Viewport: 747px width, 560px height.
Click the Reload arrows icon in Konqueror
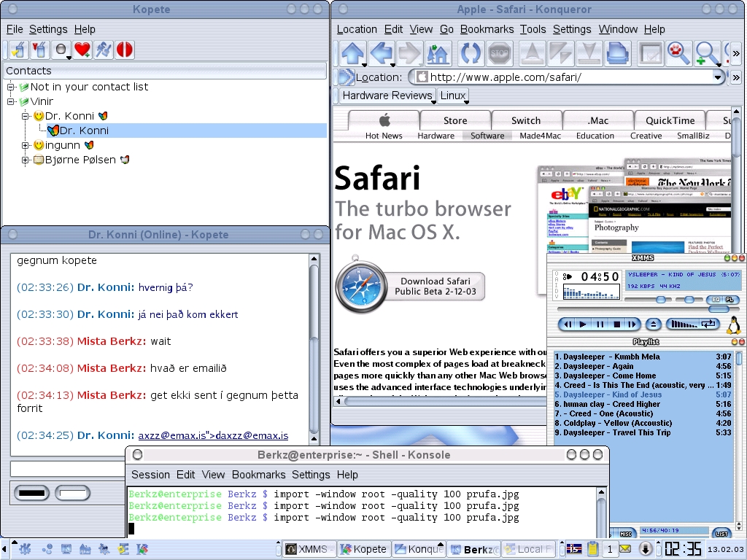pyautogui.click(x=470, y=52)
